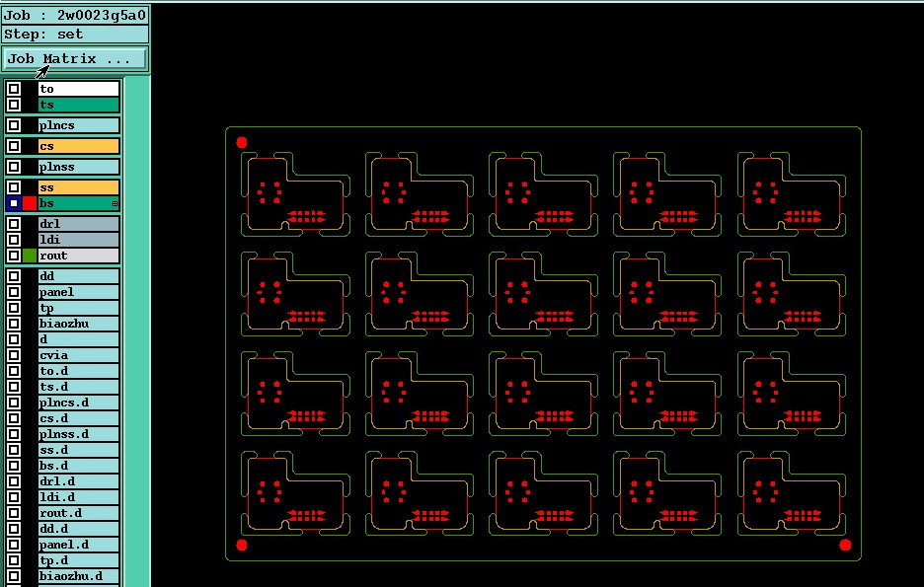Select the cs.d layer name

coord(78,418)
